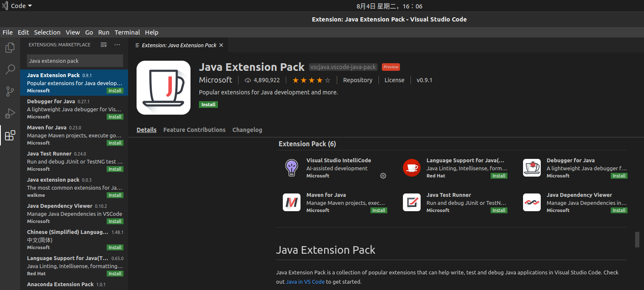Open the Terminal menu
Screen dimensions: 644x290
tap(127, 32)
